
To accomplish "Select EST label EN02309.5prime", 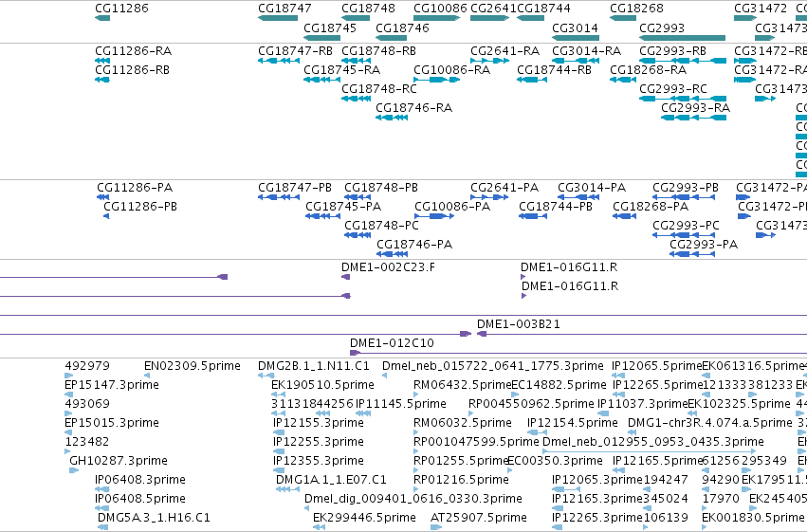I will [192, 366].
